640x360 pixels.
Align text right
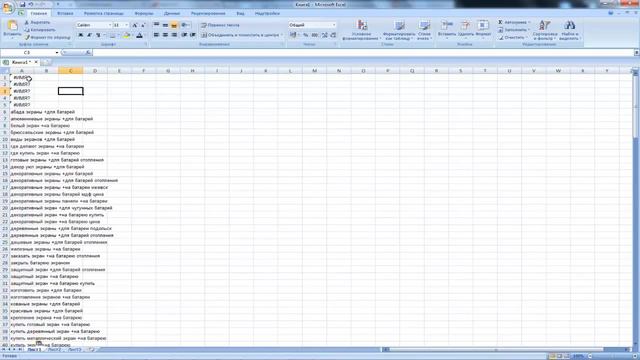tap(174, 36)
